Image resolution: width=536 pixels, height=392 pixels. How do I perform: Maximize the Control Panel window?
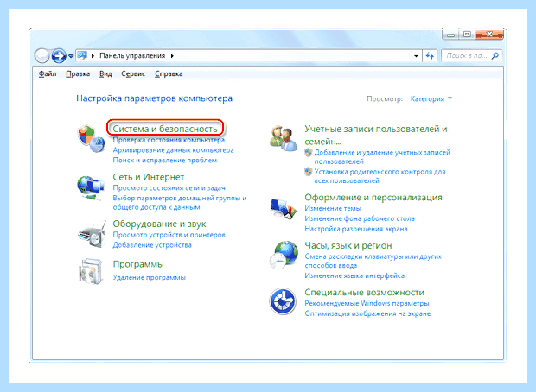(467, 35)
